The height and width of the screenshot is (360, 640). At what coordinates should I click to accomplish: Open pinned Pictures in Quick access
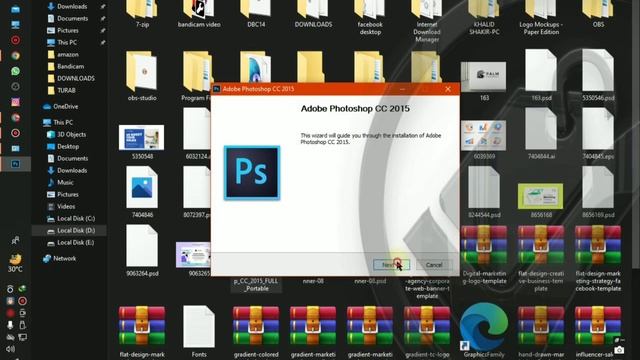[68, 31]
